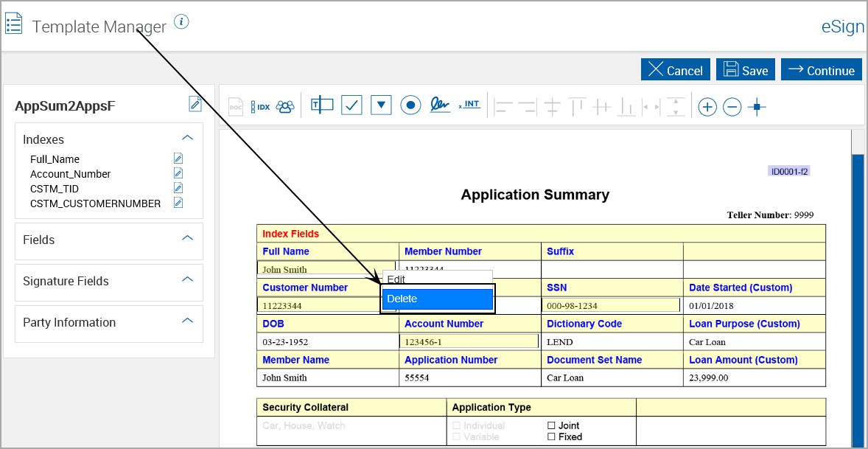
Task: Click the Application Summary heading
Action: pos(535,195)
